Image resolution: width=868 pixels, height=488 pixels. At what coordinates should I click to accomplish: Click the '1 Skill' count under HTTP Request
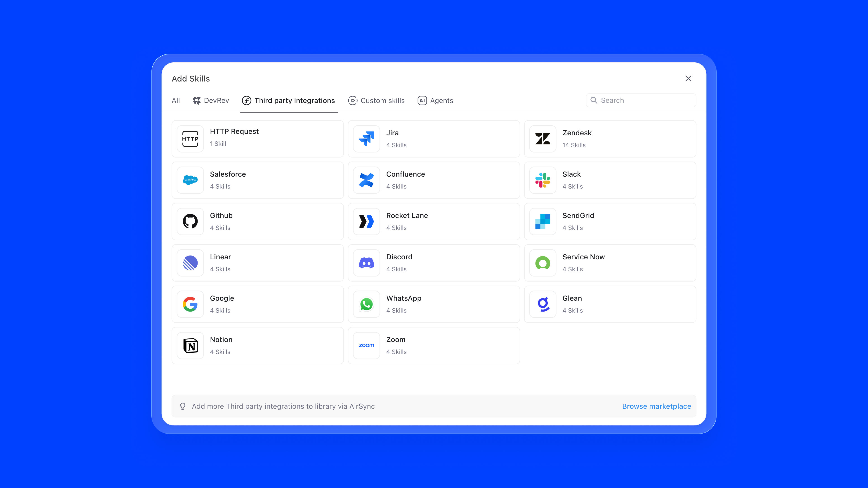pos(218,143)
